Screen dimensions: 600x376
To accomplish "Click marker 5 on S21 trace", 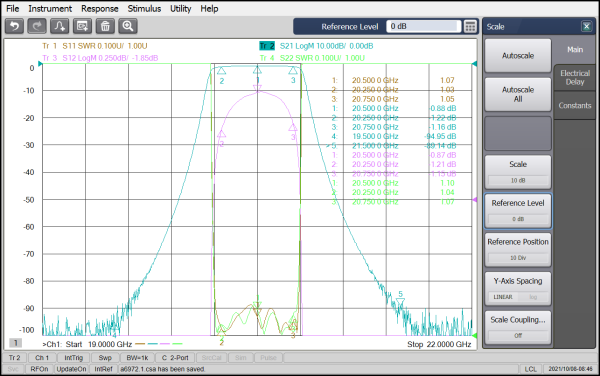I will 400,302.
